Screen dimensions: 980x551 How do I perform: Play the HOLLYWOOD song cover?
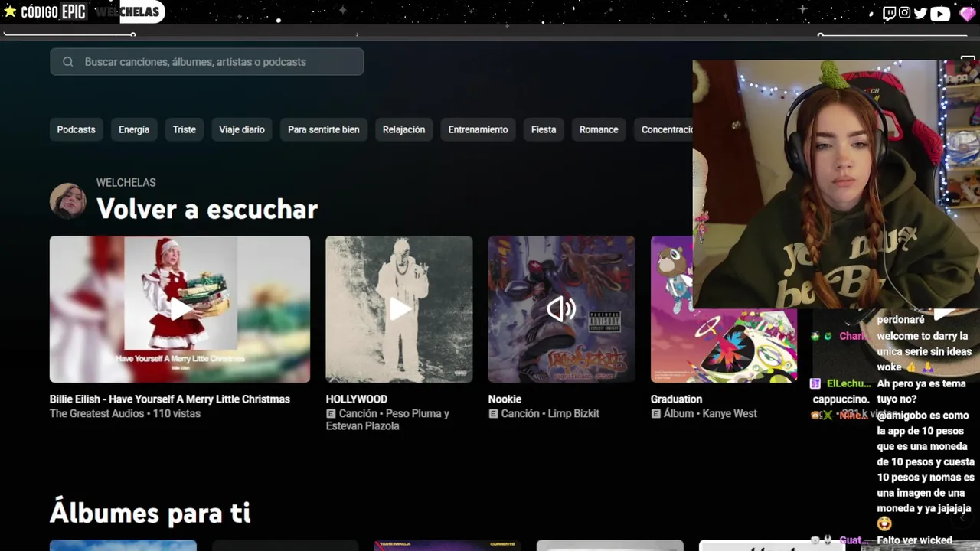399,309
